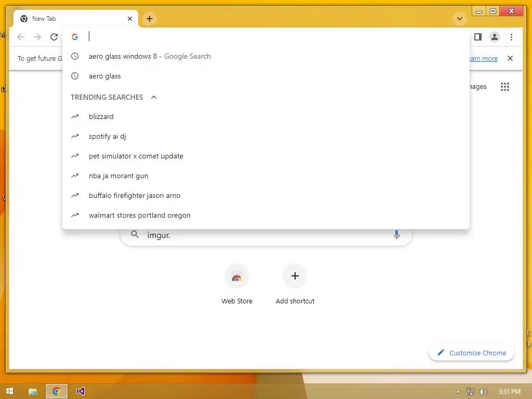Open File Explorer from the taskbar

click(x=33, y=391)
